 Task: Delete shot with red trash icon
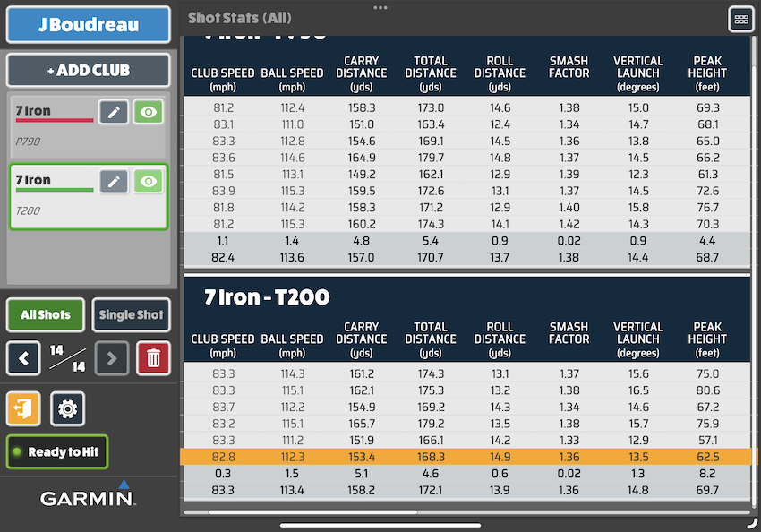point(153,358)
